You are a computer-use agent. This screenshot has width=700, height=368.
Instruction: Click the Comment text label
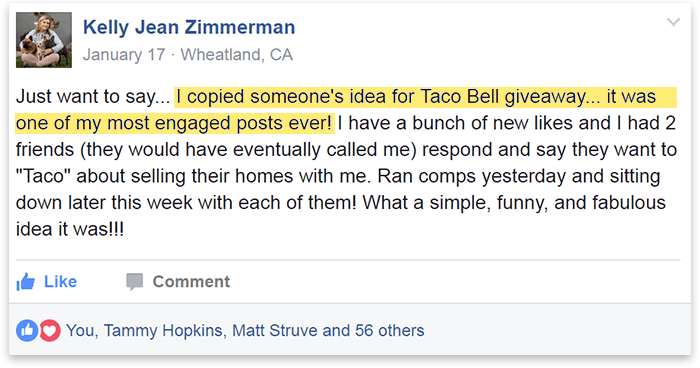tap(191, 282)
